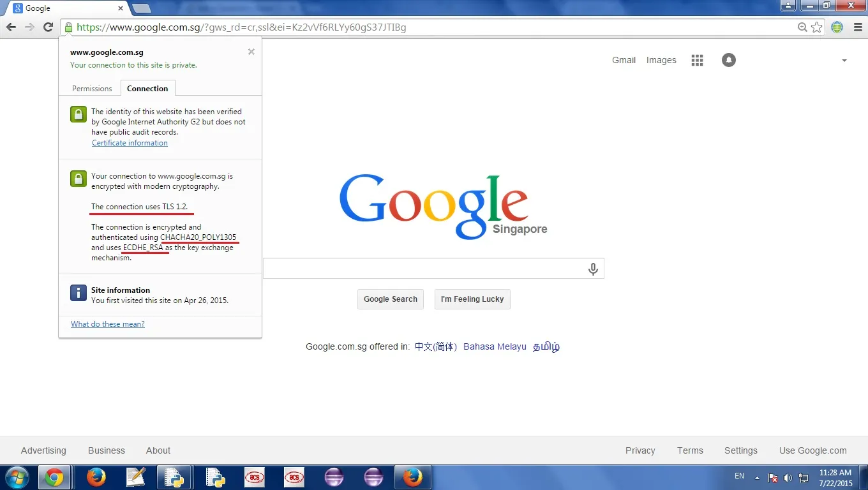Open the About footer link
Image resolution: width=868 pixels, height=490 pixels.
click(158, 450)
